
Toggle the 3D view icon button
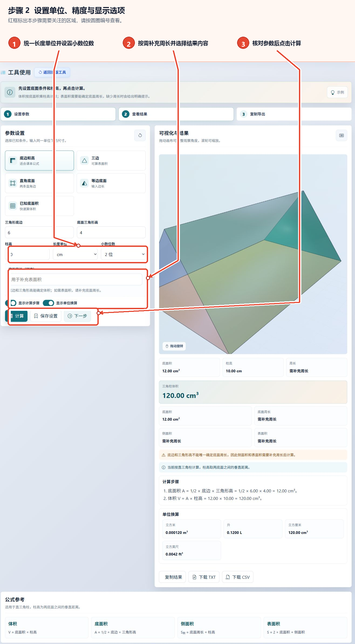click(x=341, y=135)
